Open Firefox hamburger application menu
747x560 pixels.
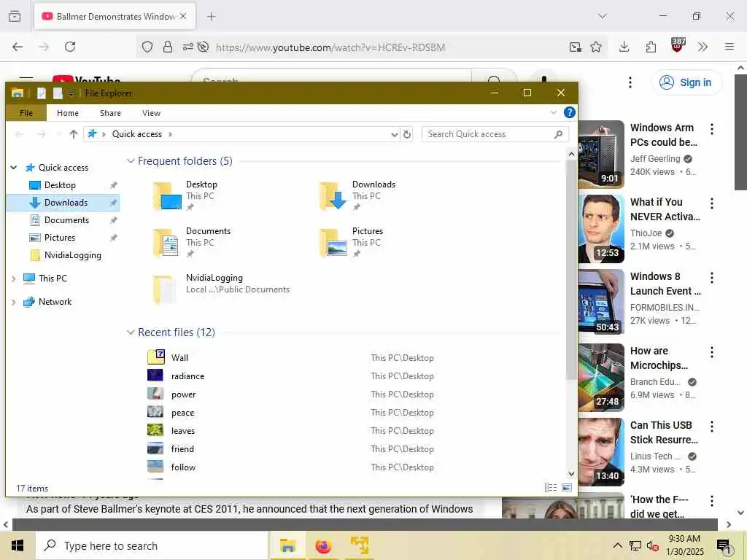729,47
